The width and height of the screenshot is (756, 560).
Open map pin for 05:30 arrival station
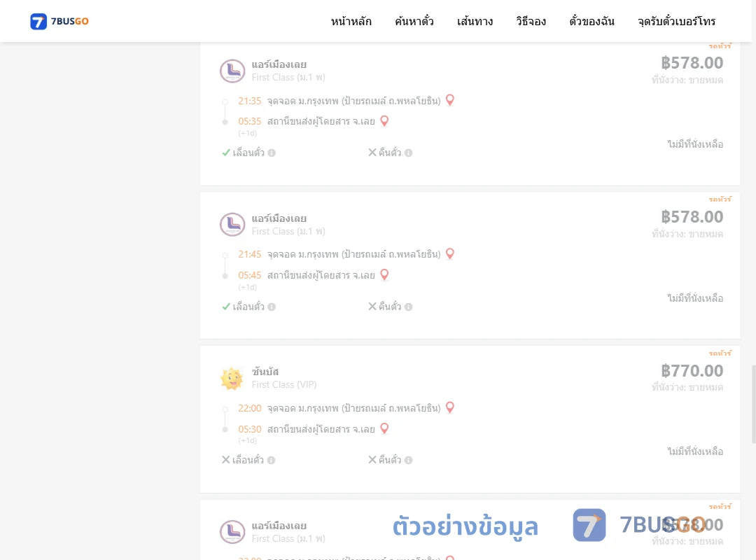point(384,428)
